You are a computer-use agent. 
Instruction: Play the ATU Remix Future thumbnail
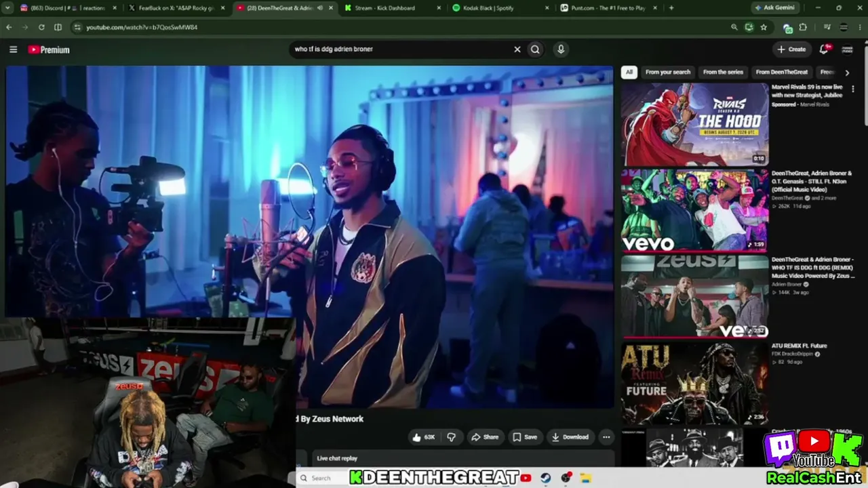point(695,382)
